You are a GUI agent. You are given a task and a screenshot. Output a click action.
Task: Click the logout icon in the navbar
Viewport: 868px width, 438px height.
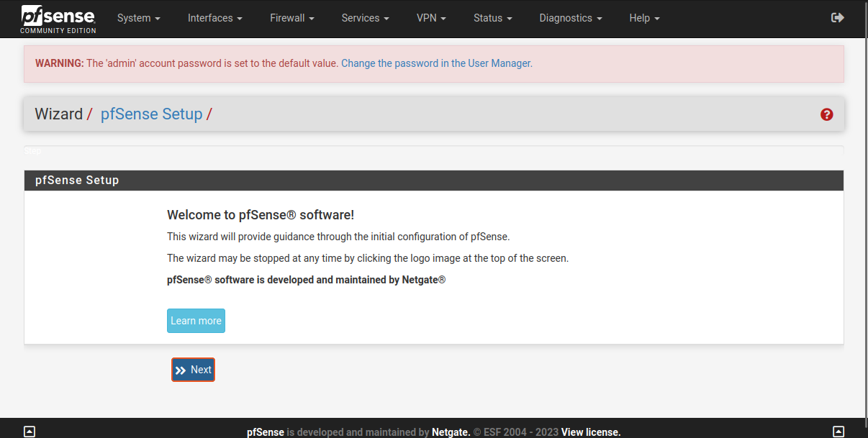838,18
